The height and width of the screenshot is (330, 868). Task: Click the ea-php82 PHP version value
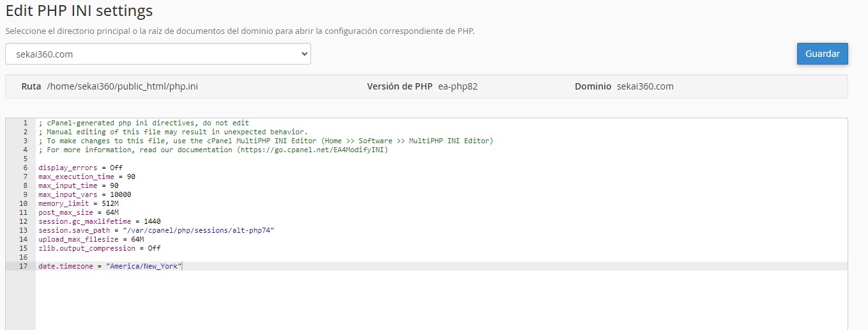pos(458,86)
